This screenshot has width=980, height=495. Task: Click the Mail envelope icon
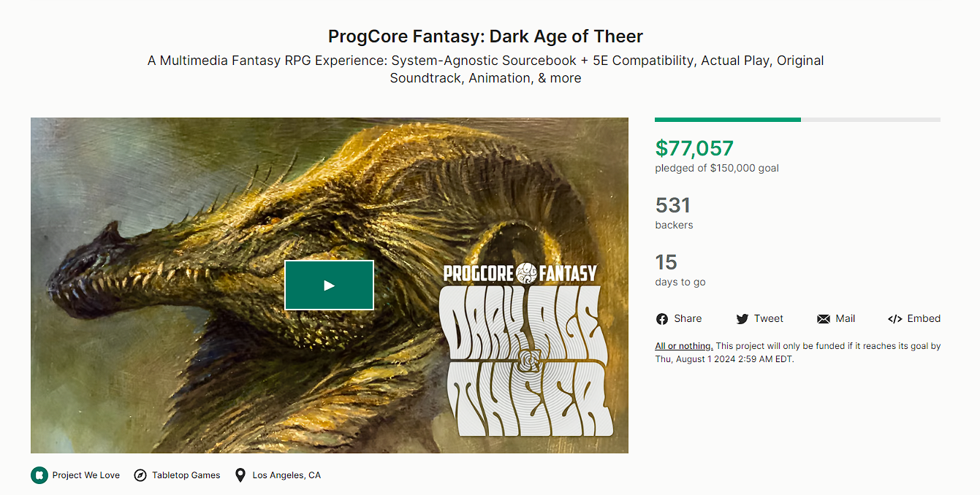click(x=824, y=319)
